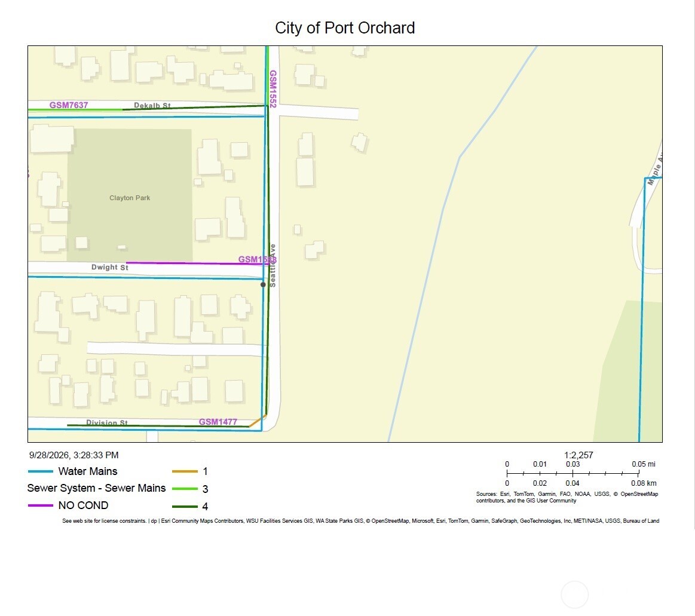This screenshot has height=616, width=695.
Task: Click the Clayton Park label
Action: point(130,198)
